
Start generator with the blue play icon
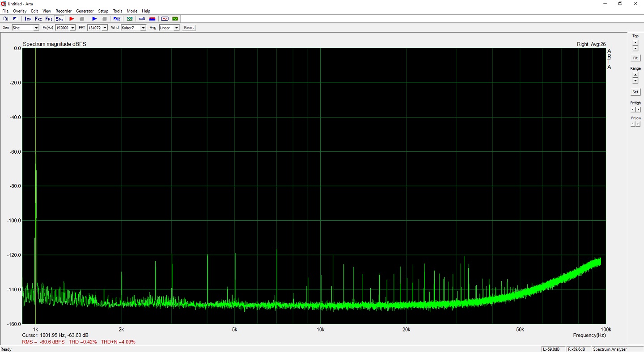(94, 19)
